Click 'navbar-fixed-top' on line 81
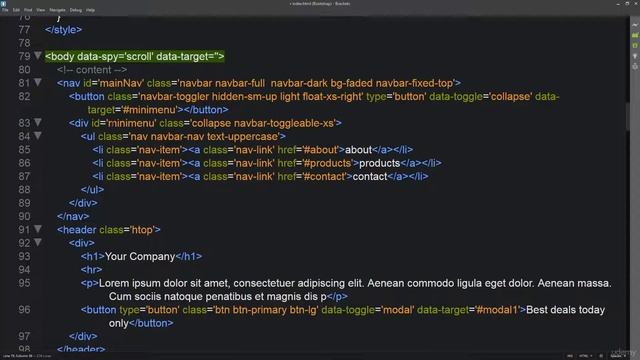This screenshot has width=640, height=360. (x=414, y=83)
